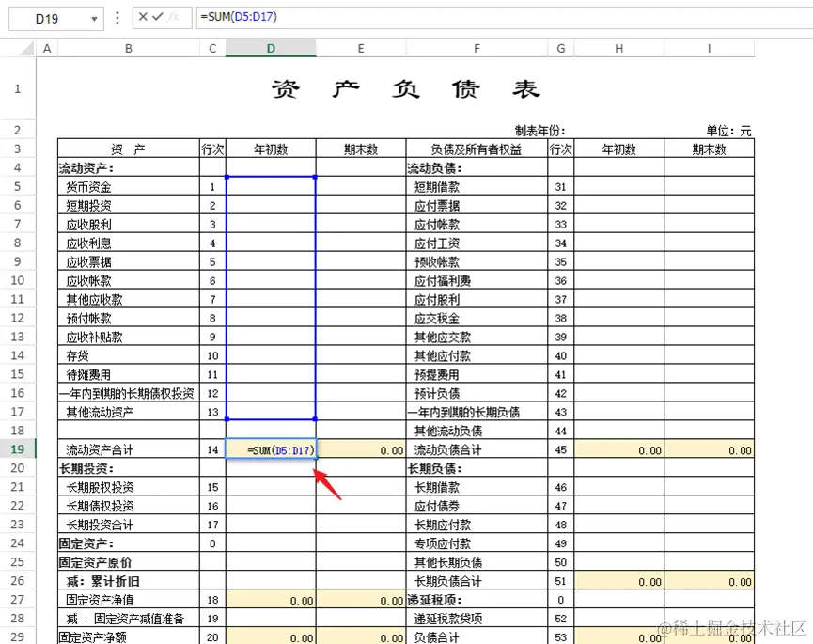Viewport: 813px width, 644px height.
Task: Click the select-all corner triangle
Action: click(x=27, y=49)
